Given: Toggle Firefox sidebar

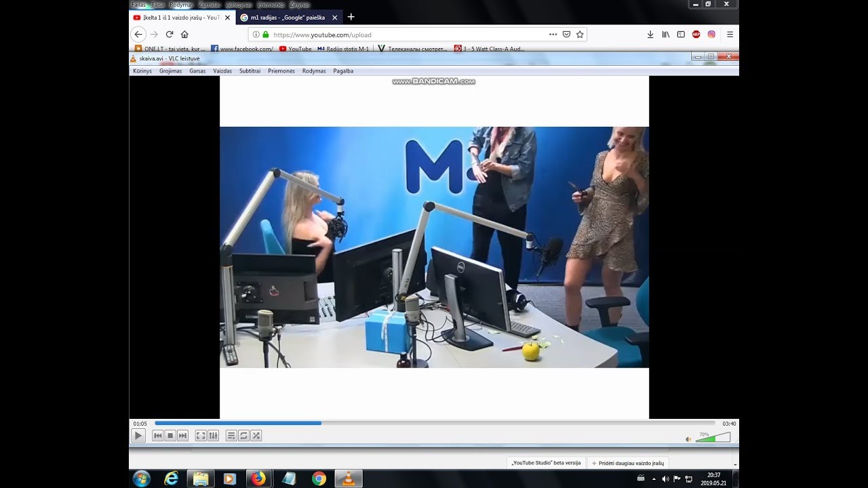Looking at the screenshot, I should coord(681,35).
